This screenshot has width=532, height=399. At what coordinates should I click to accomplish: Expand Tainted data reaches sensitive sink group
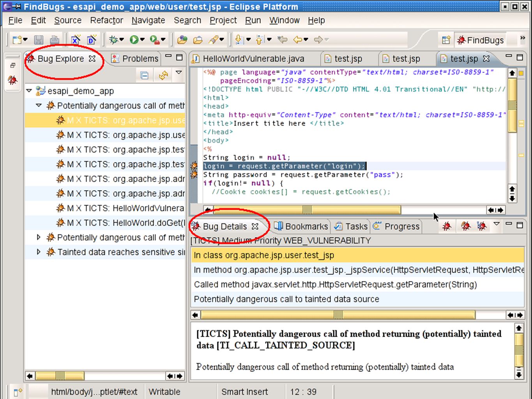(39, 252)
